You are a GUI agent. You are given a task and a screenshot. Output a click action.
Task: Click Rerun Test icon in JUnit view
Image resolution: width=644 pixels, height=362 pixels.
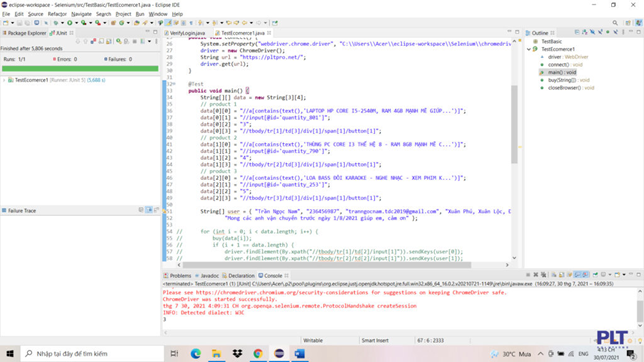tap(119, 41)
